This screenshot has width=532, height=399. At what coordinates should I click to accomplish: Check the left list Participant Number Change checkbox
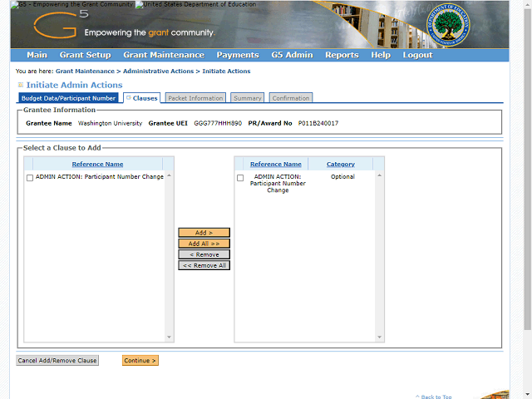click(30, 178)
